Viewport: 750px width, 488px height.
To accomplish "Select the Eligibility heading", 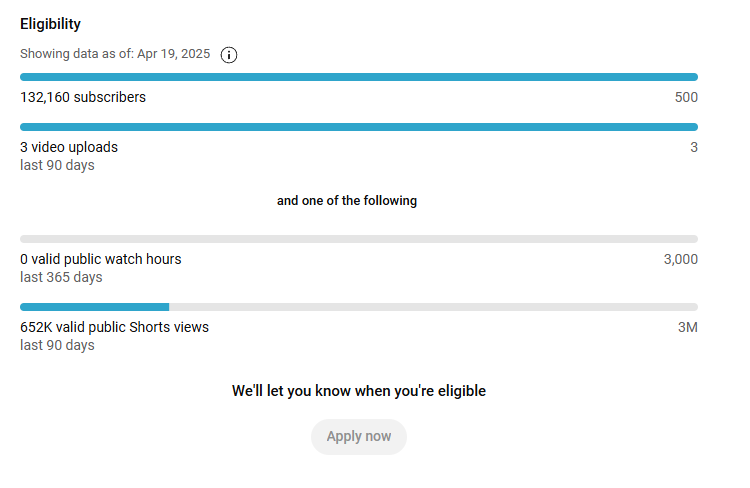I will (x=50, y=24).
